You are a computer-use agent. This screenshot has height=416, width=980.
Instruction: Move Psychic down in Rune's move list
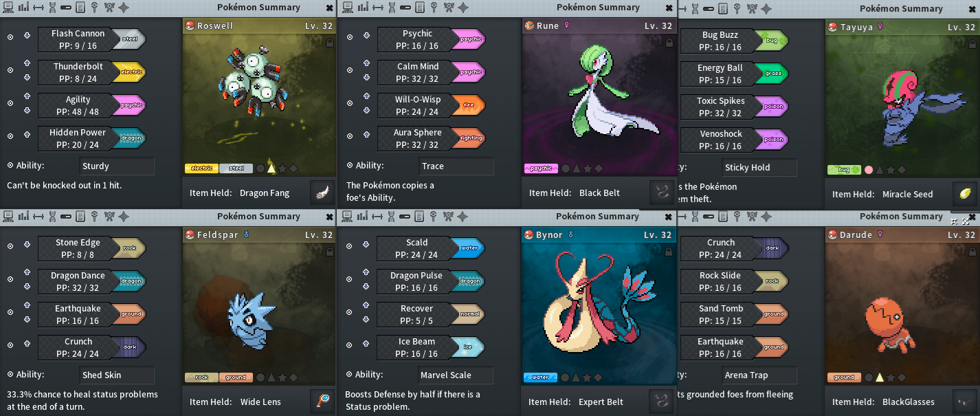point(366,36)
